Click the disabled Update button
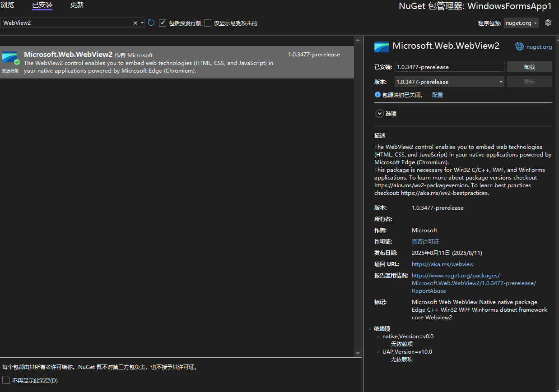Viewport: 559px width, 392px height. tap(529, 82)
